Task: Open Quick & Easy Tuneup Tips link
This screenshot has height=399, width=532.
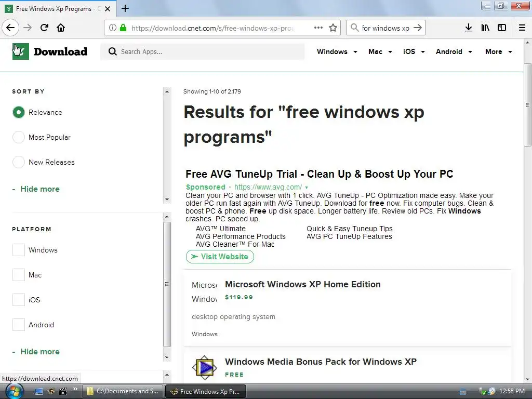Action: (x=350, y=229)
